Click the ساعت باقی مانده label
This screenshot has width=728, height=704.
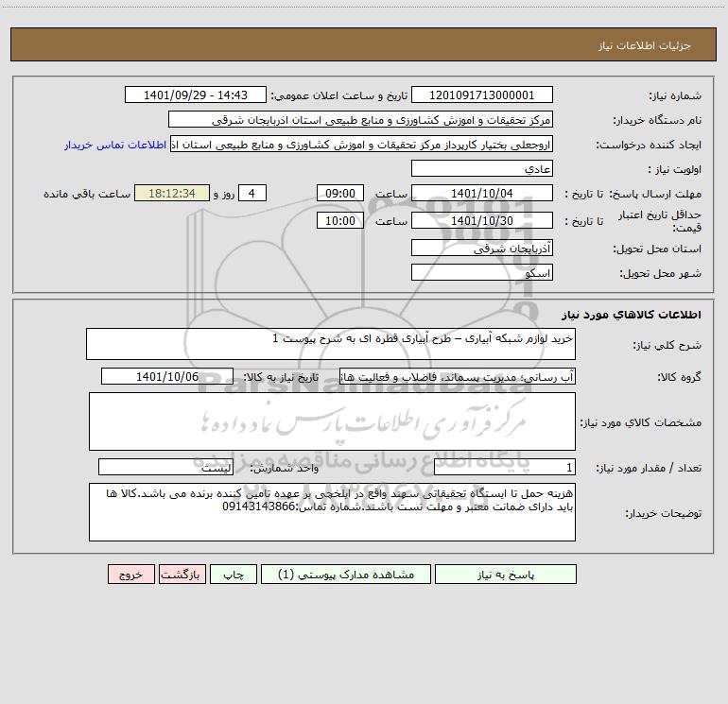click(87, 194)
